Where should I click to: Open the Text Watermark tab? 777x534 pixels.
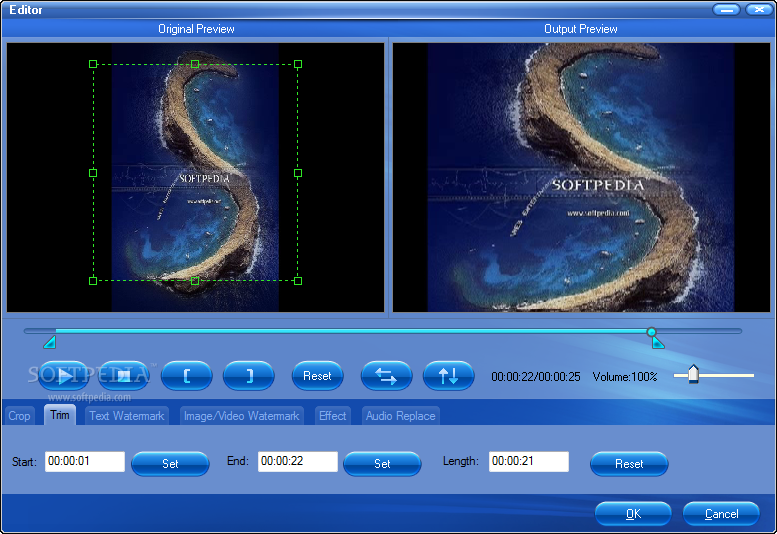127,416
